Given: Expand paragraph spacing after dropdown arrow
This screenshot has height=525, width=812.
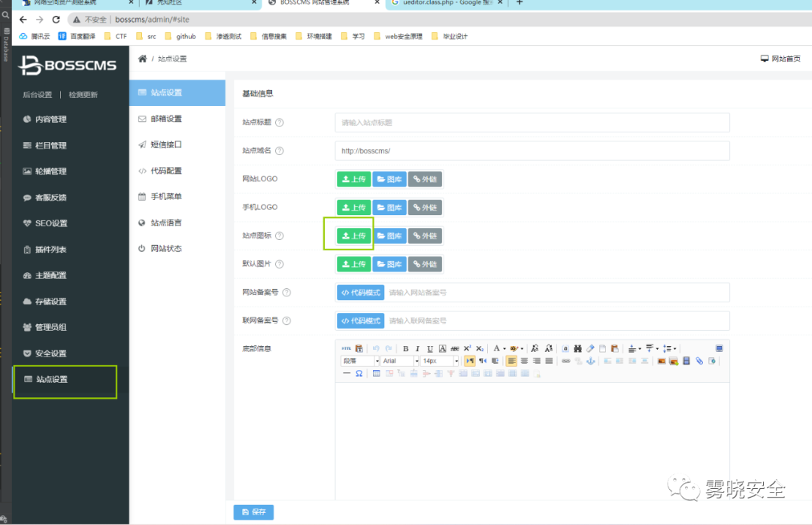Looking at the screenshot, I should pyautogui.click(x=658, y=349).
